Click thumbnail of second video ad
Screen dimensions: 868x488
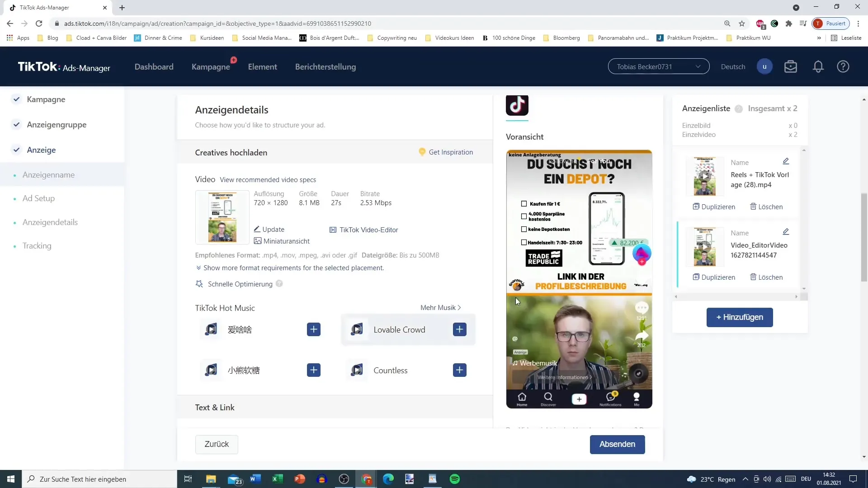pyautogui.click(x=705, y=246)
